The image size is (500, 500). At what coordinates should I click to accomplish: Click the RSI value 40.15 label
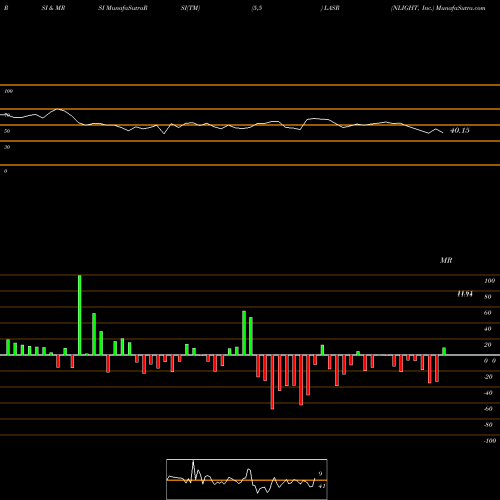coord(460,131)
